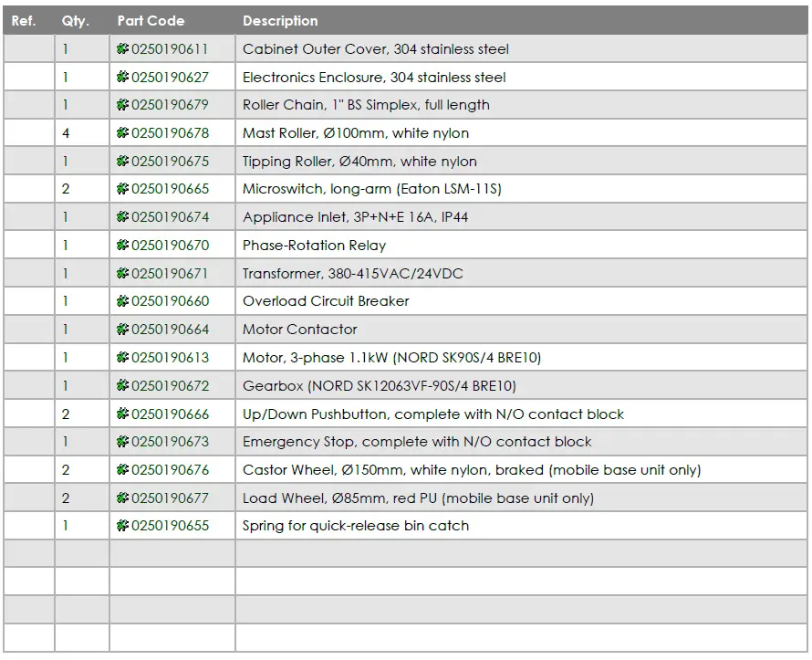This screenshot has width=812, height=660.
Task: Select the Overload Circuit Breaker description
Action: pyautogui.click(x=326, y=301)
